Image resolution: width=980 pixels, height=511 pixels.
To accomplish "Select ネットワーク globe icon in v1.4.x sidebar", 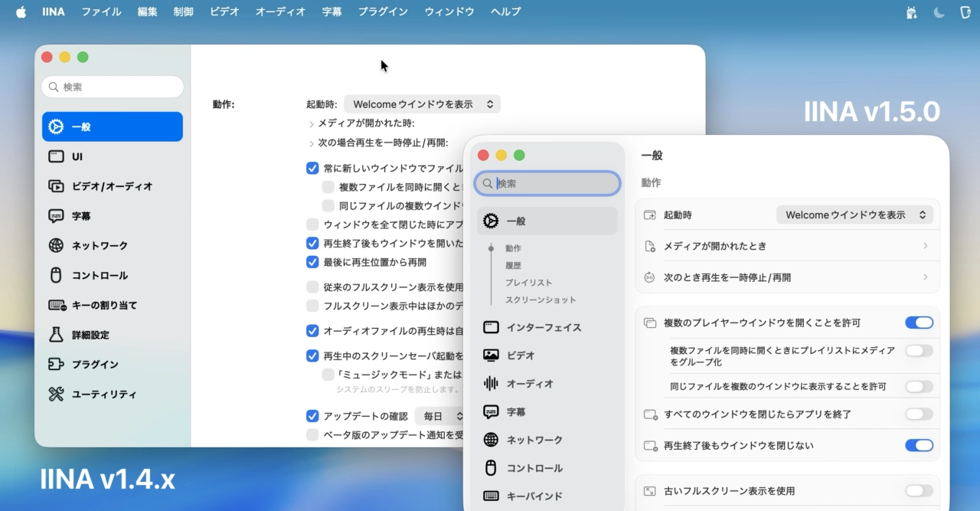I will [x=56, y=246].
